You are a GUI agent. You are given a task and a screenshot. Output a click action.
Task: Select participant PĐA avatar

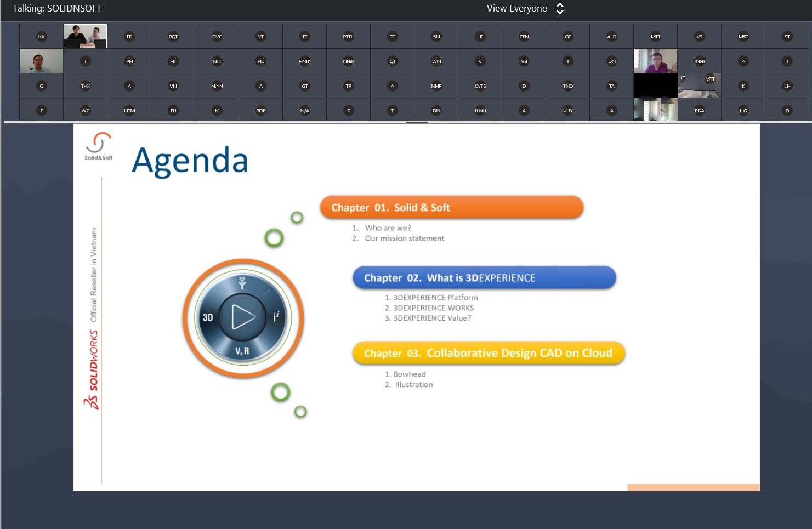coord(700,111)
